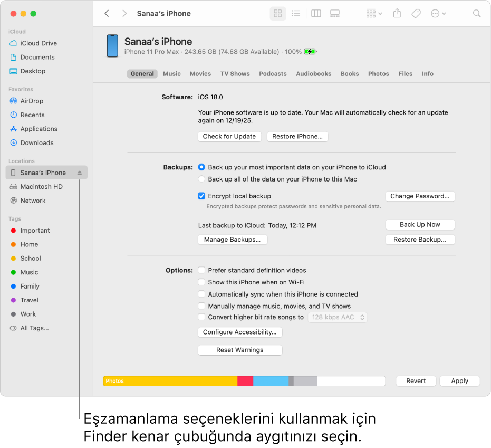
Task: Click Restore Backup button
Action: point(420,240)
